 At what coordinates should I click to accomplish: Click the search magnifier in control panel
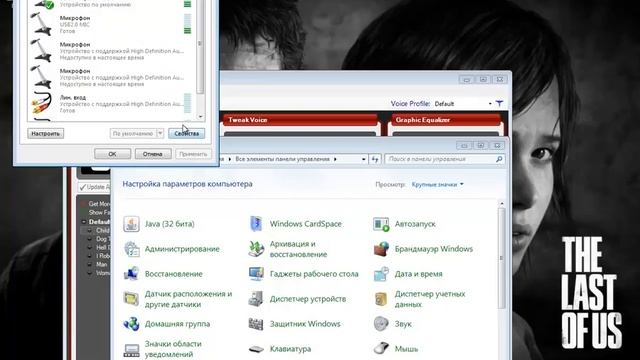coord(499,159)
